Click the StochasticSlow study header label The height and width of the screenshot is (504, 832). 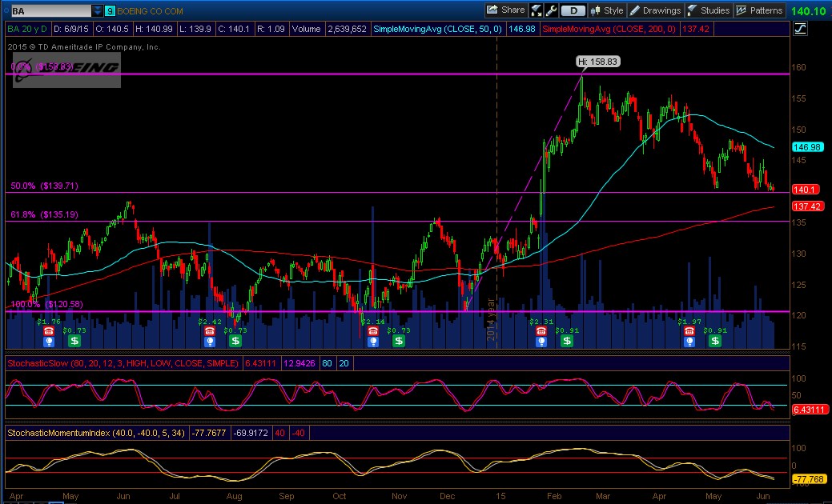(123, 363)
